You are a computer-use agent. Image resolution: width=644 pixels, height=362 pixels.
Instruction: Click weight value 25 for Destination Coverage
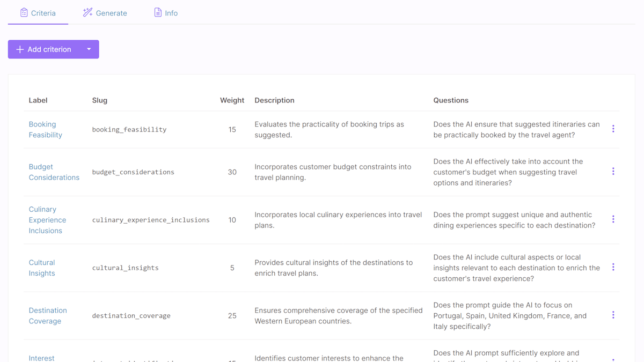[232, 316]
